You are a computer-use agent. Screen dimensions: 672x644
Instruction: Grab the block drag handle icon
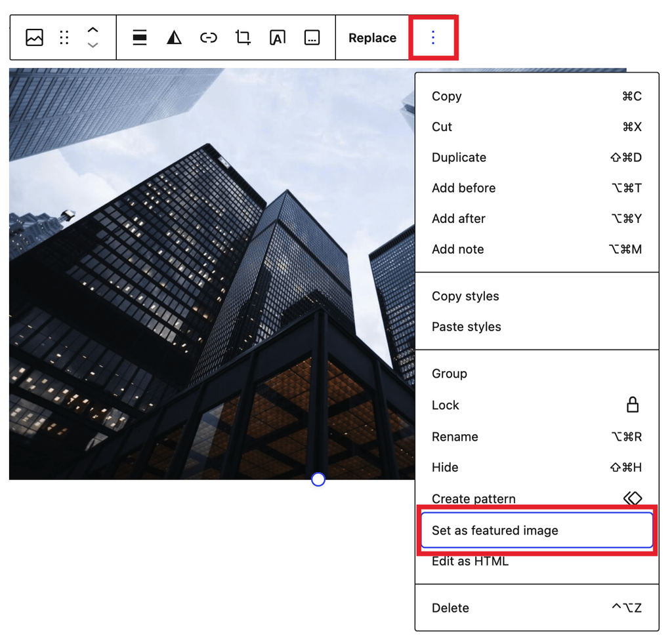pos(64,37)
